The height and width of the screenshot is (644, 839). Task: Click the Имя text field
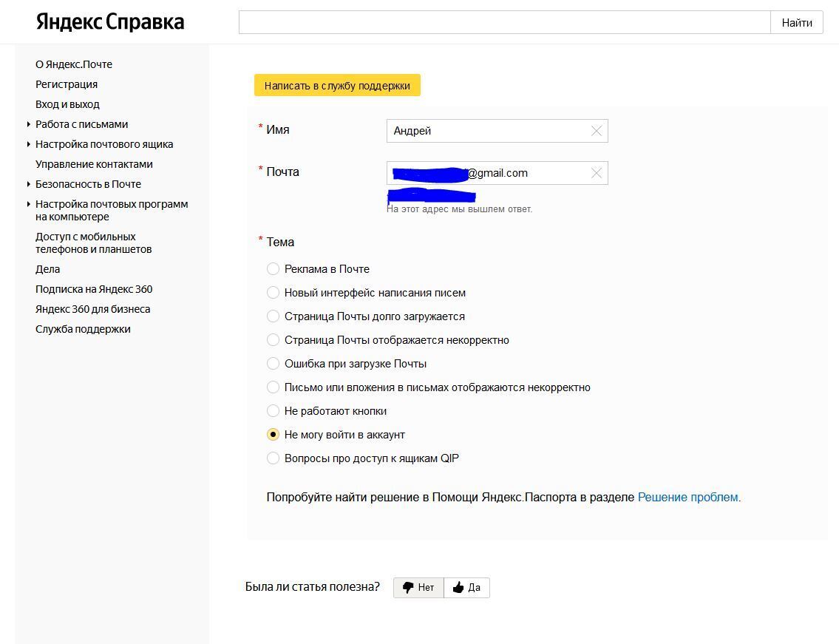(x=488, y=131)
